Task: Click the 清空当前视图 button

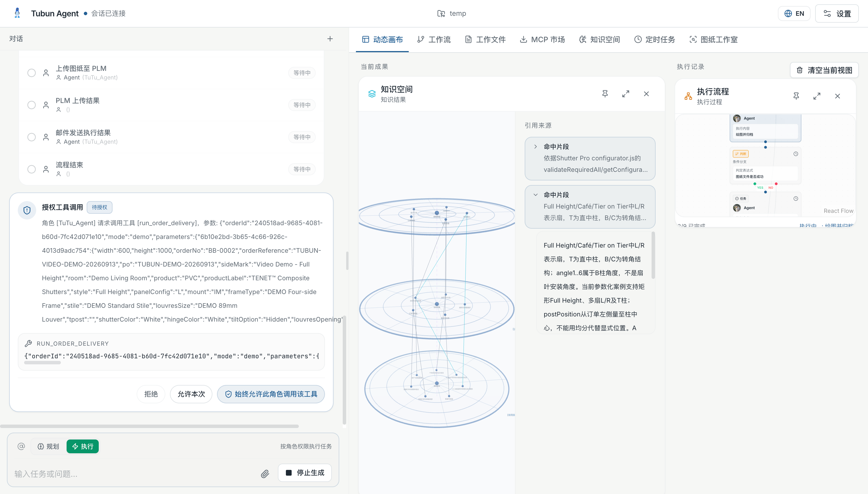Action: coord(824,70)
